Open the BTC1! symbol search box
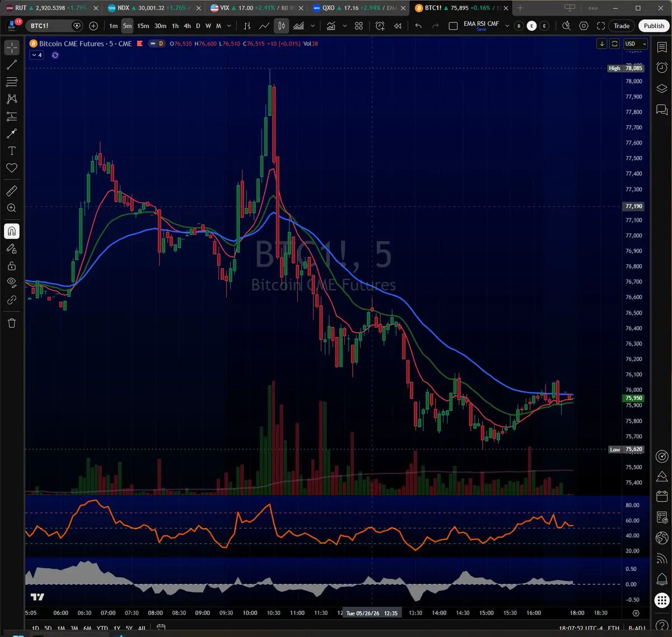This screenshot has width=672, height=637. tap(54, 26)
